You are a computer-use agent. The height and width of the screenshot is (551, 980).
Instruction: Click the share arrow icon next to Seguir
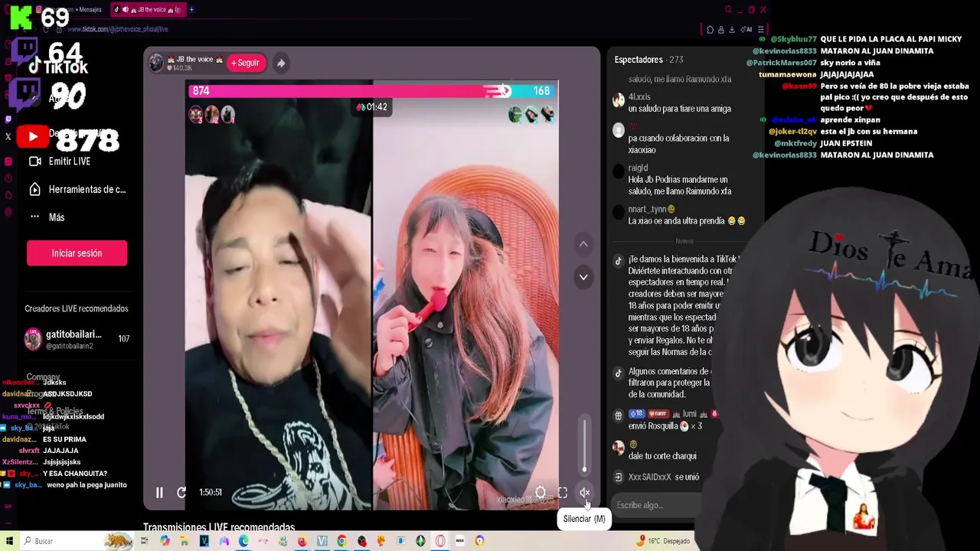[281, 64]
